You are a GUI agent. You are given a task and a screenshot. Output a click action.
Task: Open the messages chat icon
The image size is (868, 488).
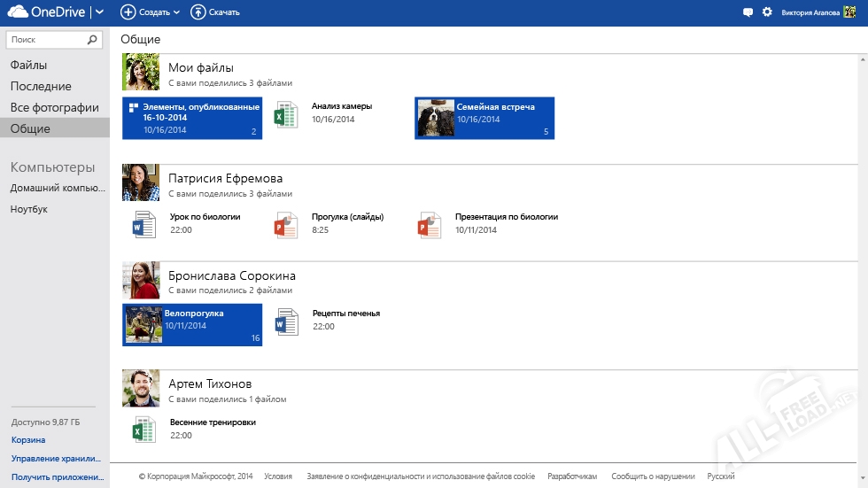point(748,12)
